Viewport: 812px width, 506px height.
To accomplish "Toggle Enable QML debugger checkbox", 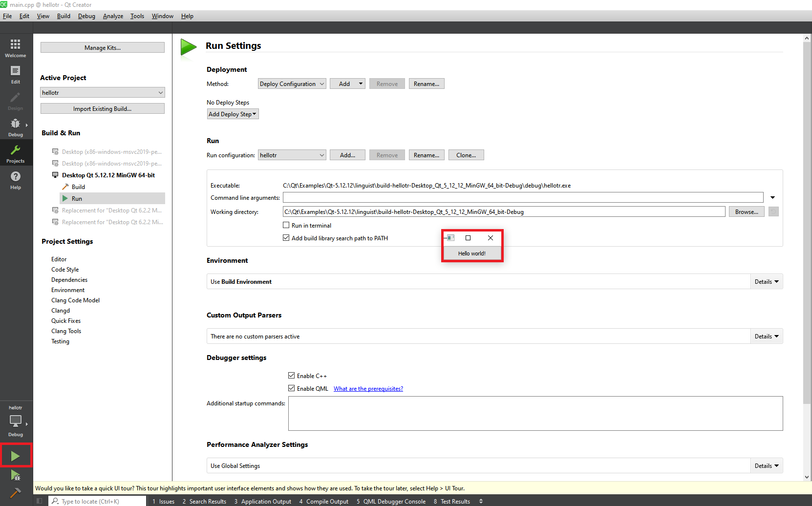I will pyautogui.click(x=292, y=388).
